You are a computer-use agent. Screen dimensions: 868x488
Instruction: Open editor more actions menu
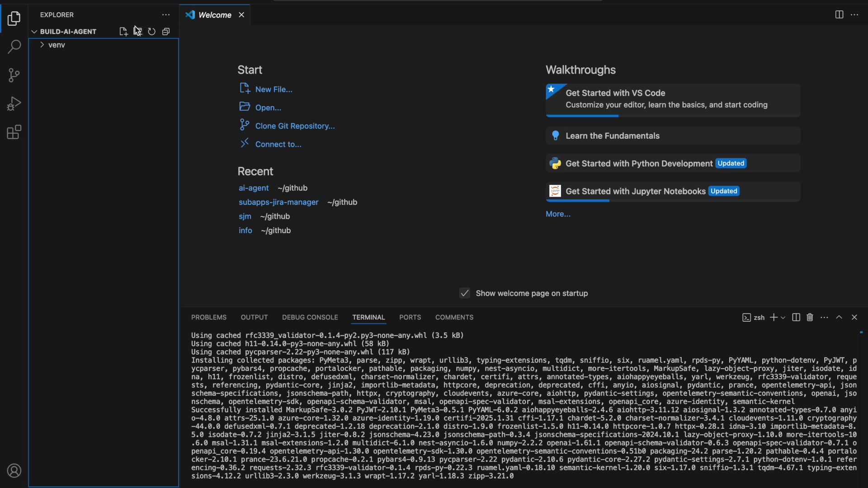pos(855,15)
